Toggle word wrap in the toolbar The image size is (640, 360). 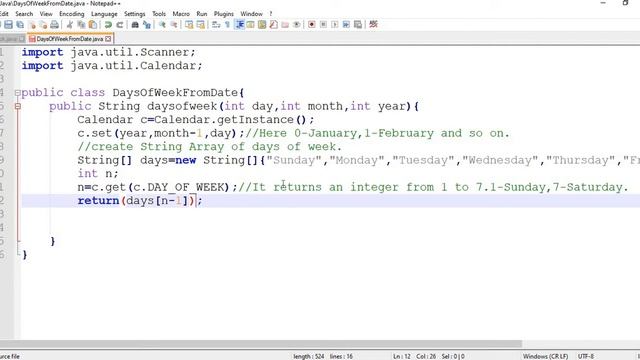[216, 24]
